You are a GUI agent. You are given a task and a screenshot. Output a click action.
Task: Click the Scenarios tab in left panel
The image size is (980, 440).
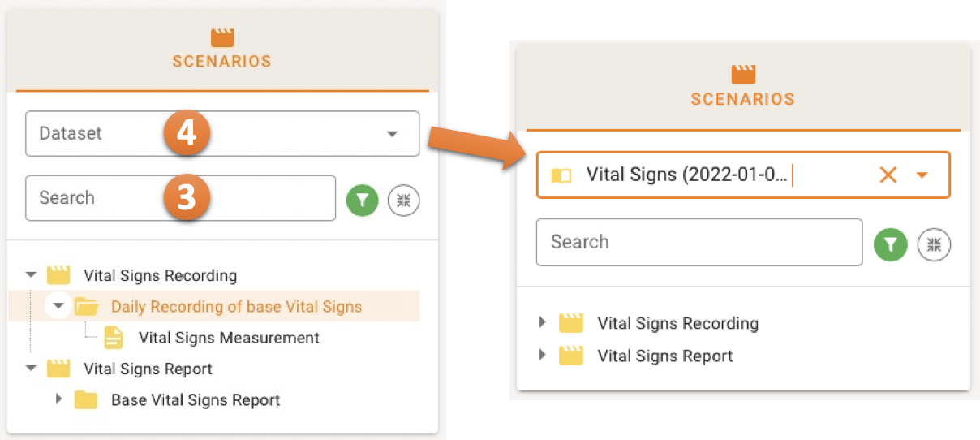(221, 49)
